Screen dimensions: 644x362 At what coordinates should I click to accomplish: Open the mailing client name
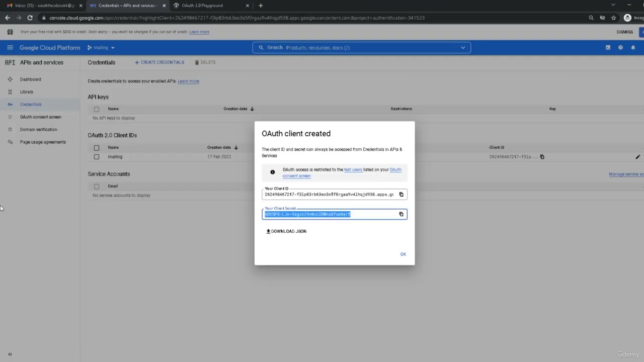[x=115, y=157]
